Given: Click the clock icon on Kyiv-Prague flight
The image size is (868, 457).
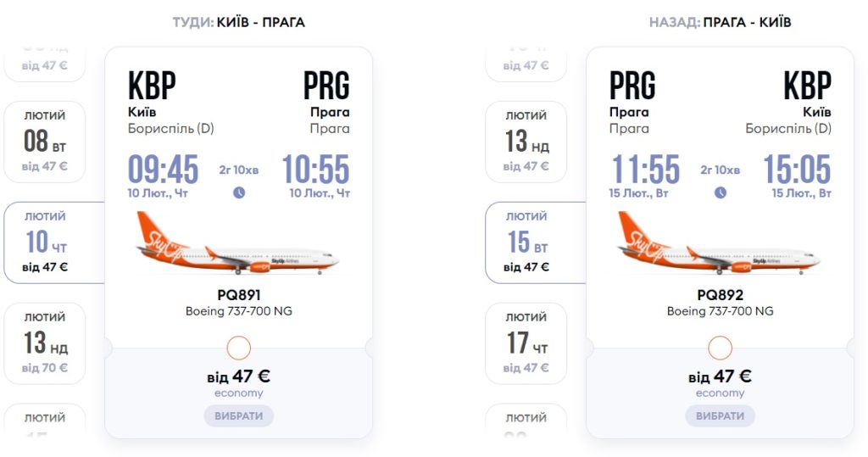Looking at the screenshot, I should (x=239, y=192).
